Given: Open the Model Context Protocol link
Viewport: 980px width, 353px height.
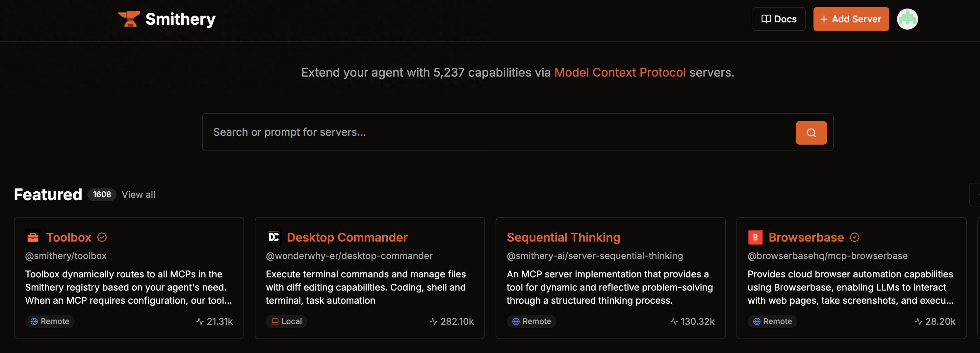Looking at the screenshot, I should (620, 72).
